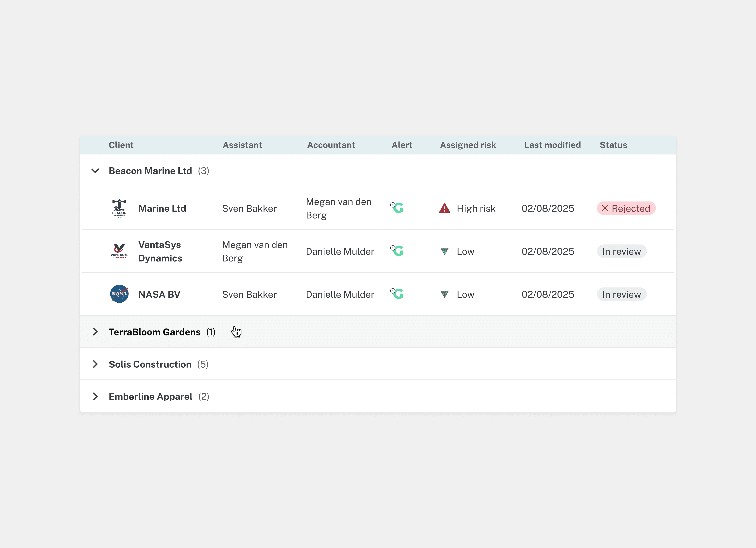Viewport: 756px width, 548px height.
Task: Collapse the Beacon Marine Ltd group
Action: click(x=95, y=171)
